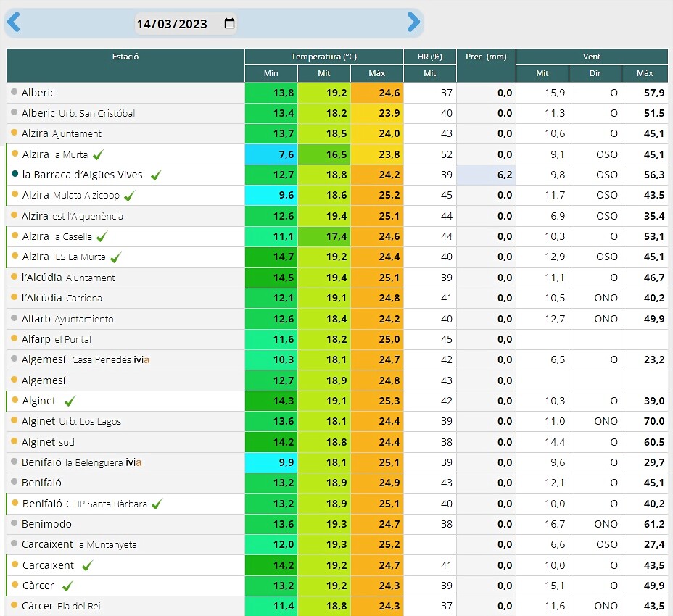Open the Alginet Urb. Los Lagos station

click(x=71, y=421)
